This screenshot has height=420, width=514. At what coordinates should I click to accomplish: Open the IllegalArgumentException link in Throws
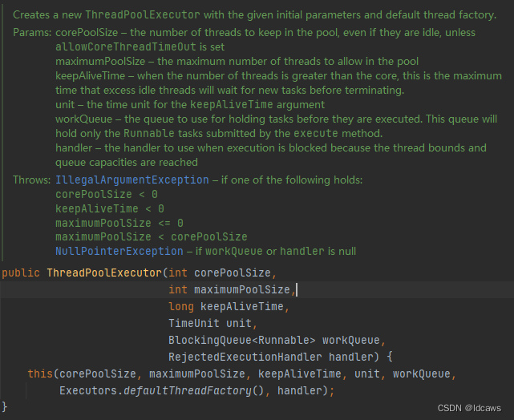(132, 180)
